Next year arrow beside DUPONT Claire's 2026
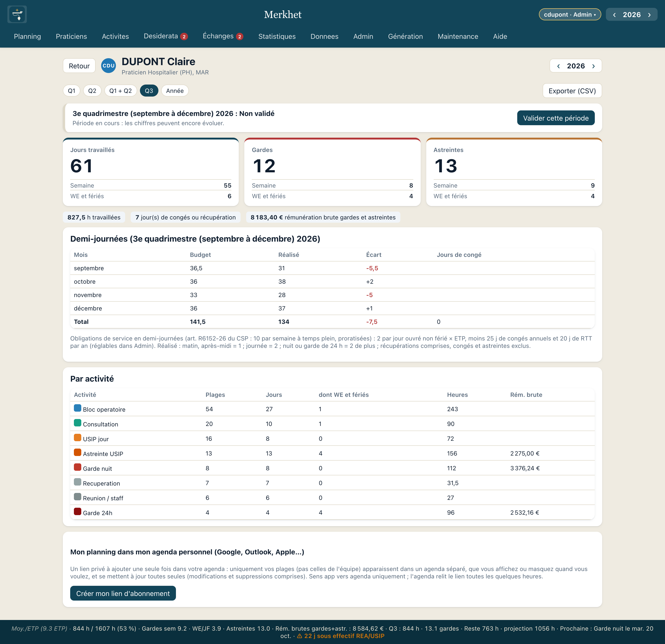Screen dimensions: 665x644 pyautogui.click(x=593, y=66)
